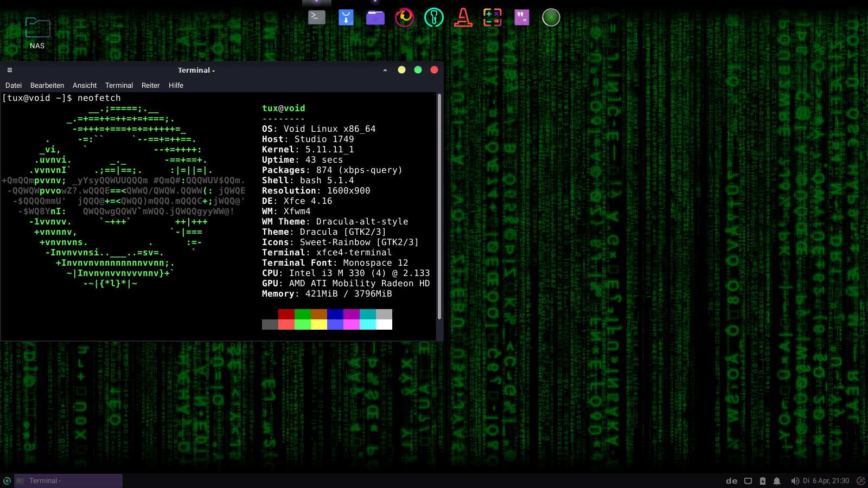Viewport: 868px width, 488px height.
Task: Click the 'Packages: 874 (xbps-query)' line
Action: click(x=333, y=170)
